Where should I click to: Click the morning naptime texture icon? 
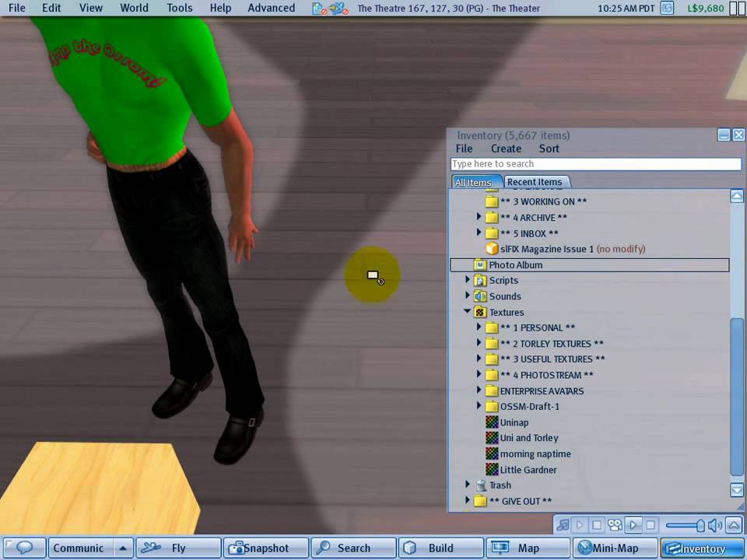click(492, 453)
